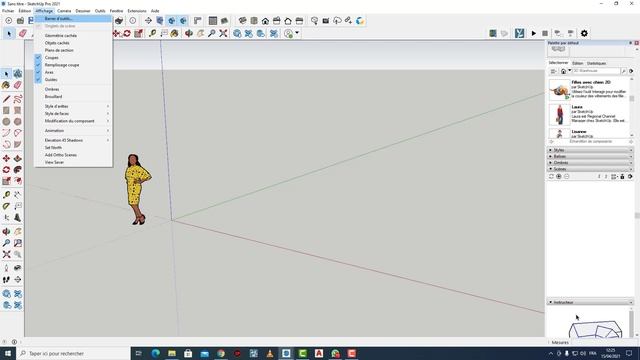Screen dimensions: 640x360
Task: Select the Tape Measure tool in left toolbar
Action: click(6, 195)
